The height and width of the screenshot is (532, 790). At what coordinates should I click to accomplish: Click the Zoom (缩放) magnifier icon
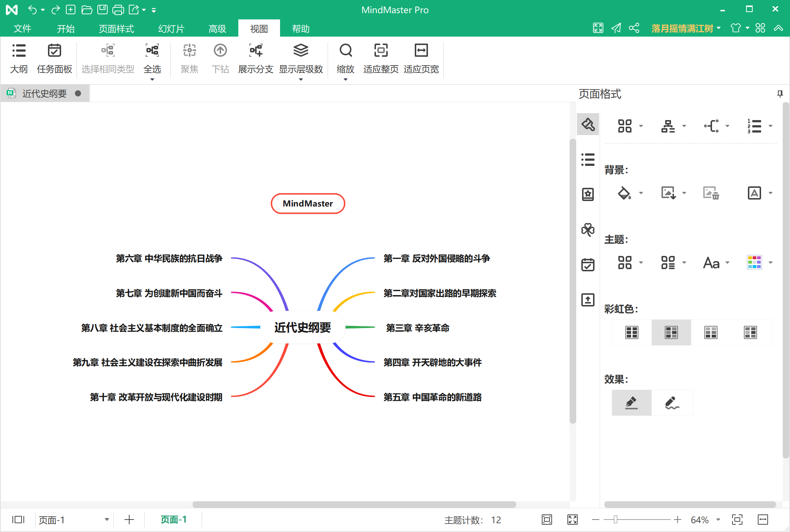[x=346, y=51]
